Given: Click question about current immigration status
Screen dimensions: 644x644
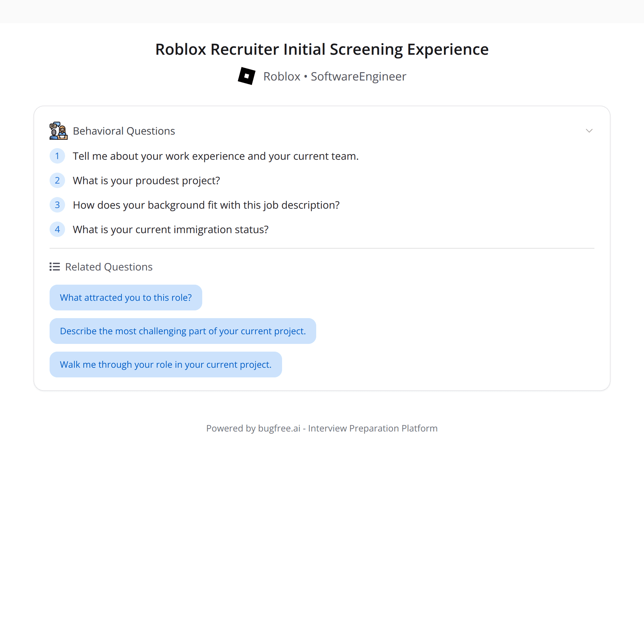Looking at the screenshot, I should 170,229.
